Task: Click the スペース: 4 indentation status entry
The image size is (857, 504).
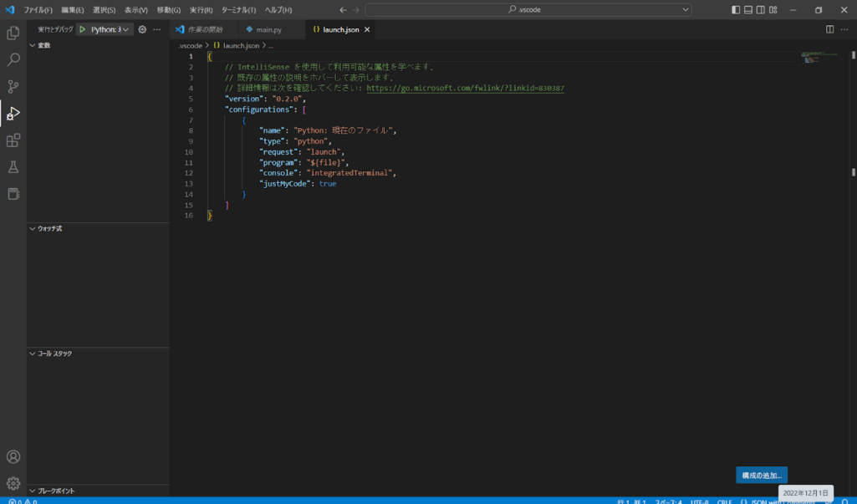Action: [x=668, y=501]
